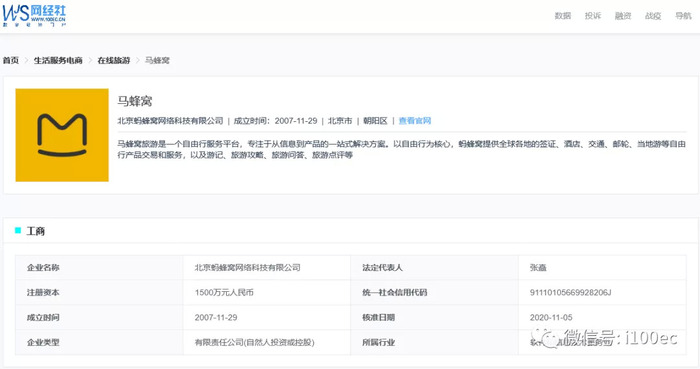Open the 投诉 menu item
The height and width of the screenshot is (369, 700).
593,16
